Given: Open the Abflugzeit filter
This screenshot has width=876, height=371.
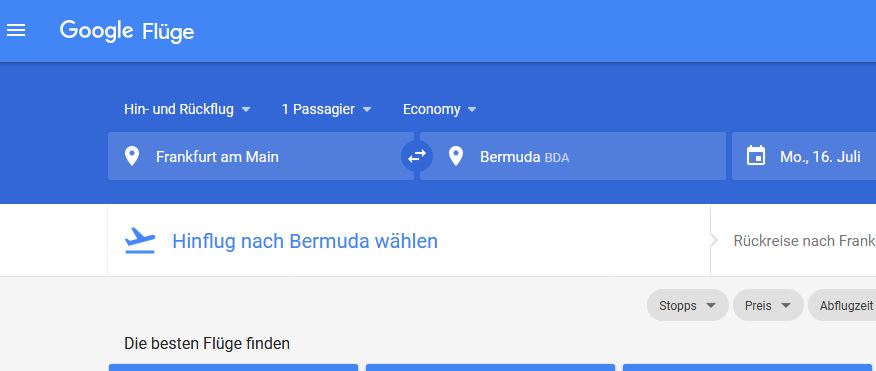Looking at the screenshot, I should pos(842,306).
